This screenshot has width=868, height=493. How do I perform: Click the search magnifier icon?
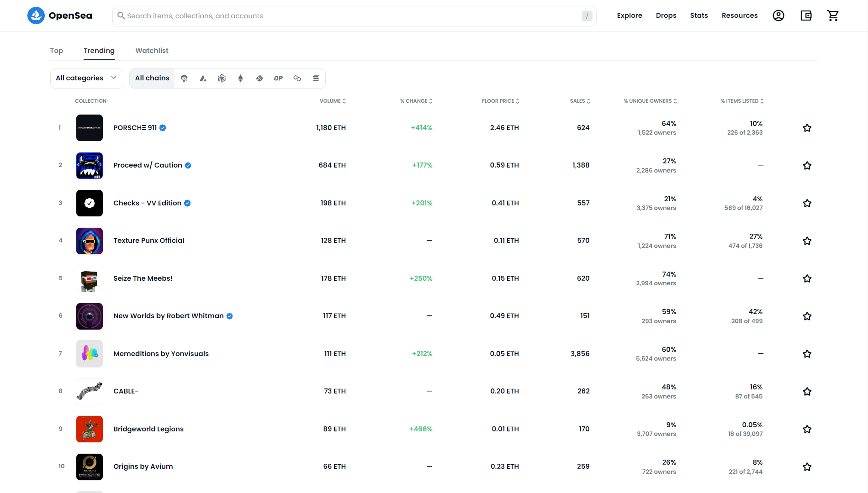[x=121, y=16]
